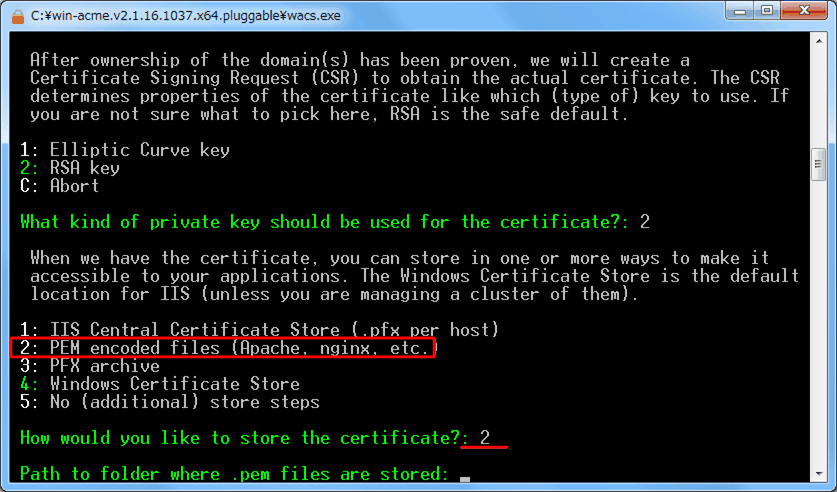Image resolution: width=837 pixels, height=492 pixels.
Task: Click the 'IIS Central Certificate Store' option
Action: 259,330
